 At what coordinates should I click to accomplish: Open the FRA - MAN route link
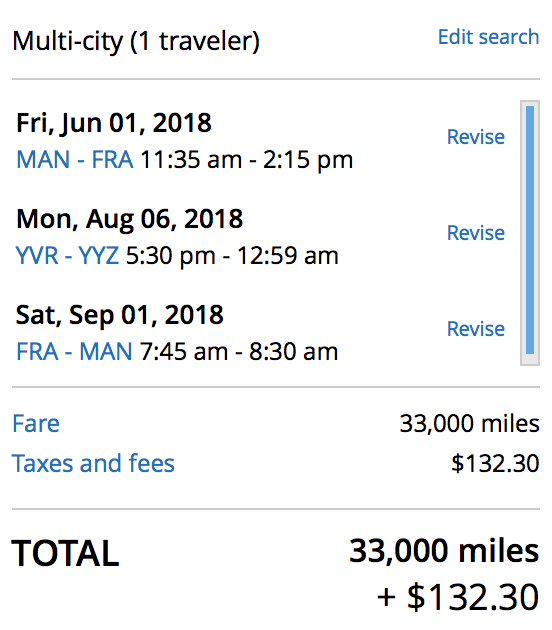click(x=74, y=352)
